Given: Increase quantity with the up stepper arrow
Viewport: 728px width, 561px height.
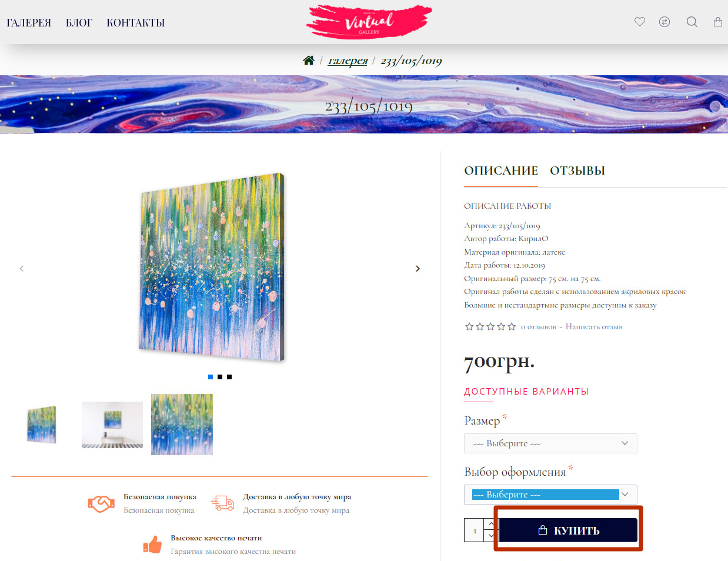Looking at the screenshot, I should point(491,523).
